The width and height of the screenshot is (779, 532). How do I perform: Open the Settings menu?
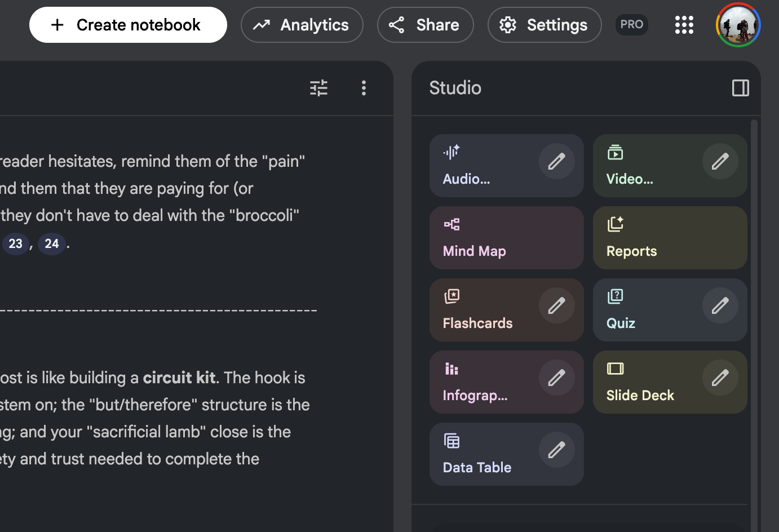[x=544, y=25]
